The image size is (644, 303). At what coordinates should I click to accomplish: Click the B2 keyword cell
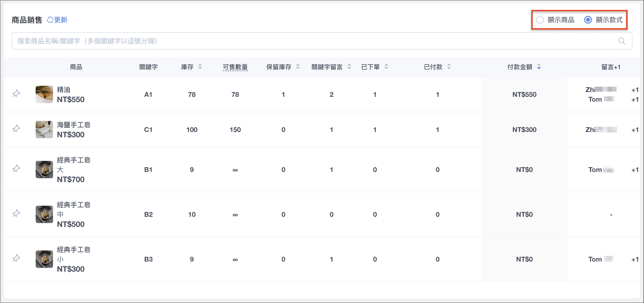148,214
